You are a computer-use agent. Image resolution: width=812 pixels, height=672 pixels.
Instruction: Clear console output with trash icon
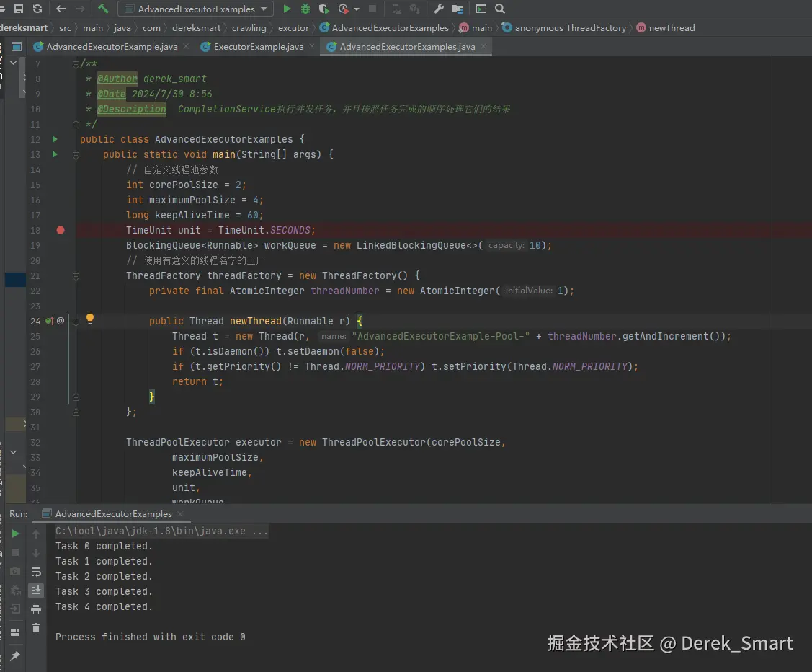(x=36, y=628)
